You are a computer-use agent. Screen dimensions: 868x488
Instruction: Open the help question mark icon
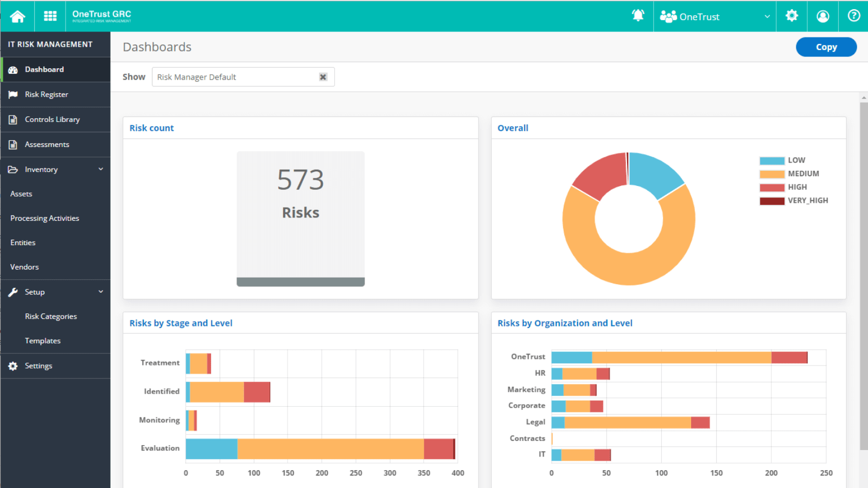click(x=854, y=16)
